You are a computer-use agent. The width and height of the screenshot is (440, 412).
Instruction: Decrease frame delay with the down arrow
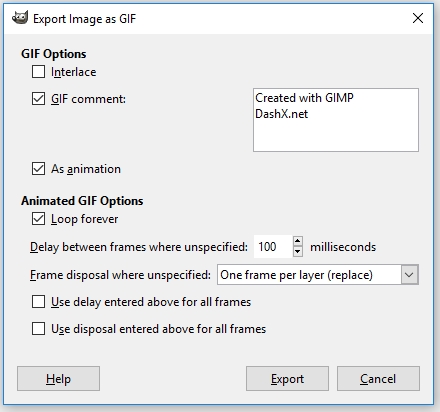click(298, 252)
